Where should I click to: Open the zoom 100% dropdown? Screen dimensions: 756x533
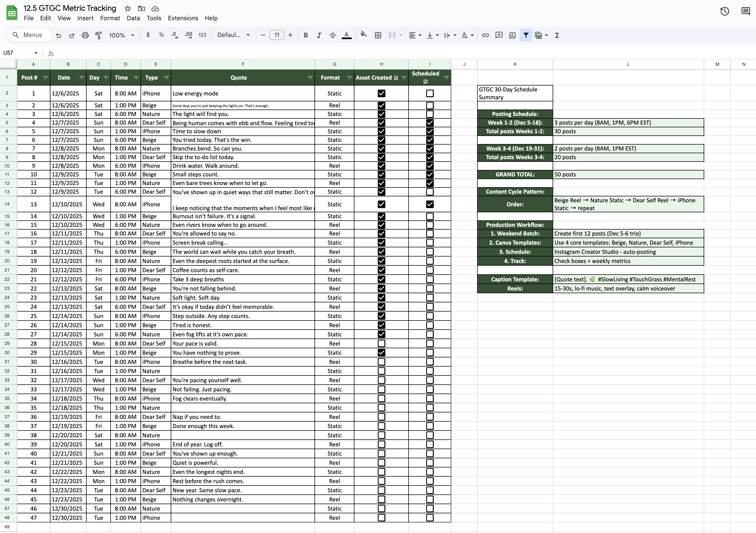tap(121, 35)
